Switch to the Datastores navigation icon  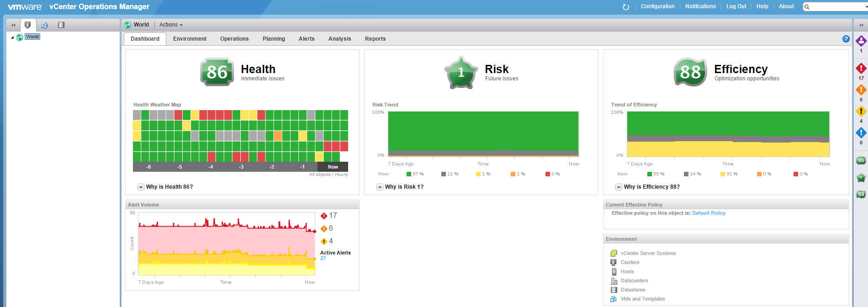[x=61, y=25]
